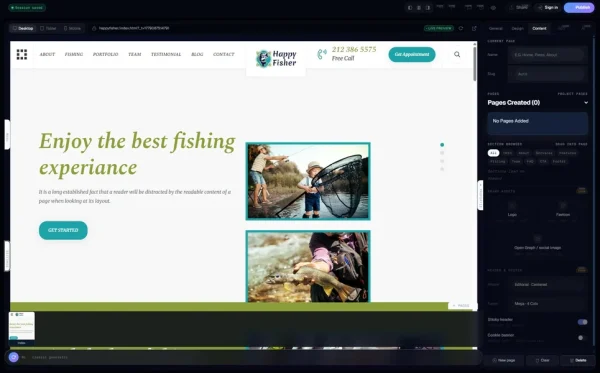Click the Sign in button
600x373 pixels.
click(548, 8)
